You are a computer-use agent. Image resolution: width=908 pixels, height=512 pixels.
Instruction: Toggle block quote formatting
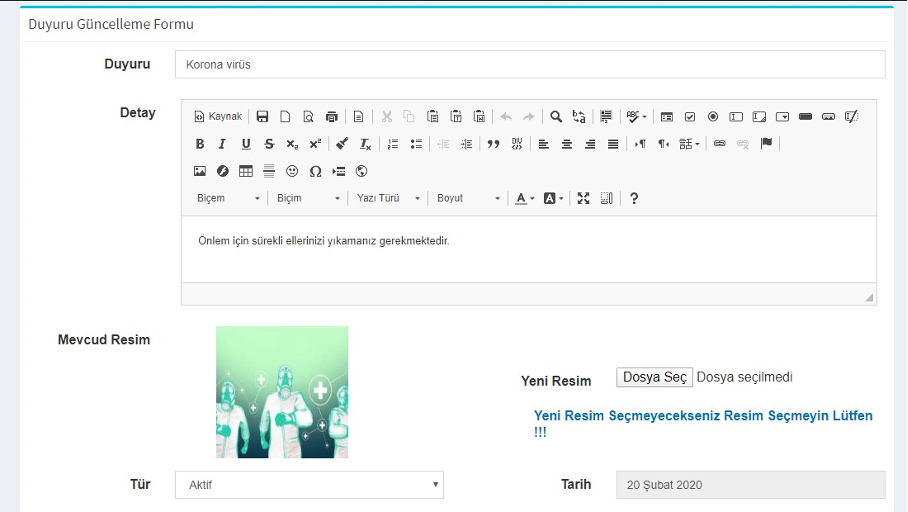tap(493, 144)
